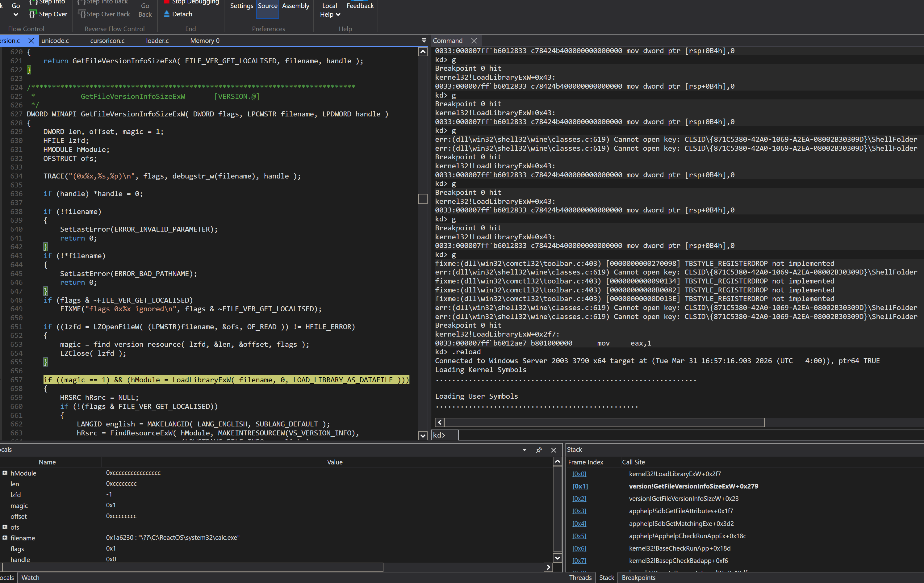Select the lzfd variable row
Image resolution: width=924 pixels, height=583 pixels.
(276, 495)
